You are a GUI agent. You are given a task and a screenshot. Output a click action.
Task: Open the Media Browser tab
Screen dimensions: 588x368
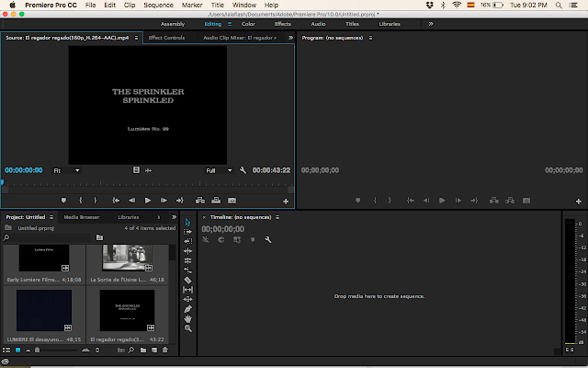(x=82, y=217)
